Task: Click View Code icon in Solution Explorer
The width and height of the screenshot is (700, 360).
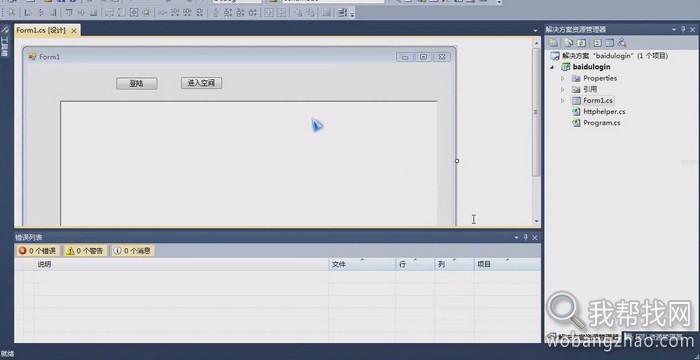Action: (597, 43)
